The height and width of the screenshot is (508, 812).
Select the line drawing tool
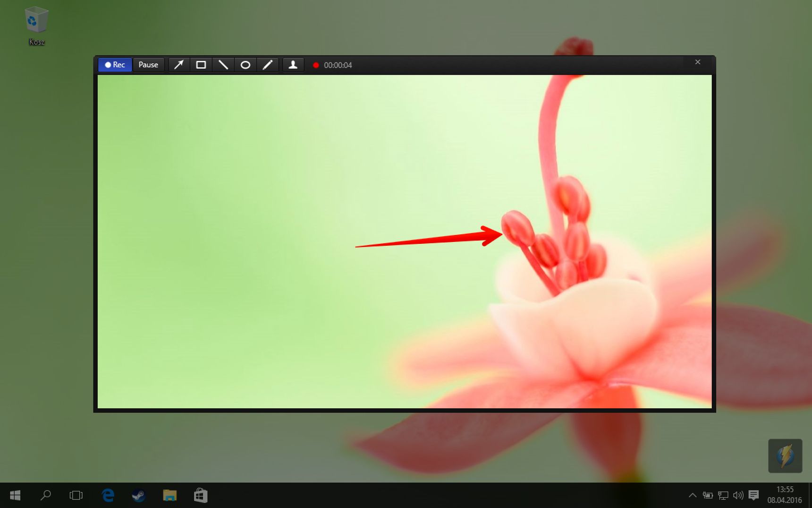click(x=223, y=65)
